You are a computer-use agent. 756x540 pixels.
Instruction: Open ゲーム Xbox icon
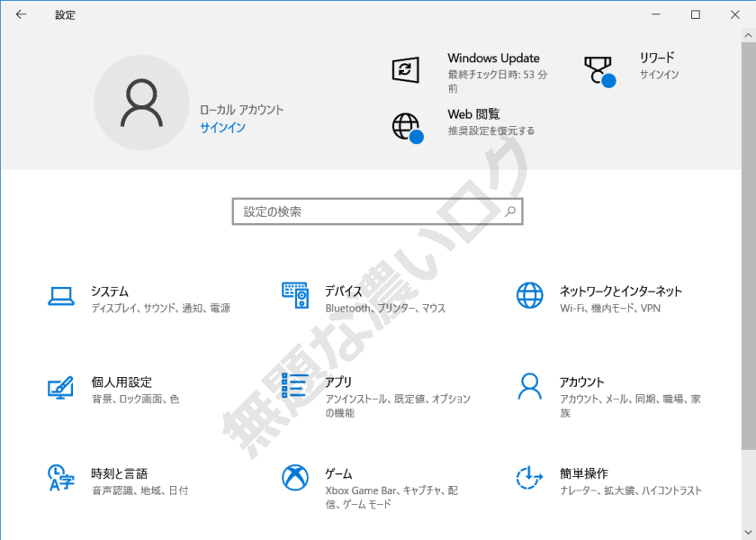pyautogui.click(x=295, y=477)
